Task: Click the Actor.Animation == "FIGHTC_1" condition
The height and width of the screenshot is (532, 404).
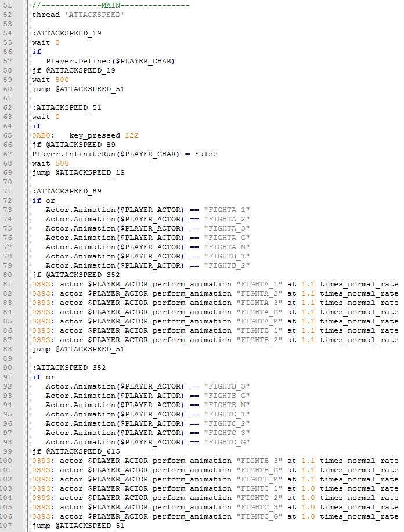Action: coord(148,414)
